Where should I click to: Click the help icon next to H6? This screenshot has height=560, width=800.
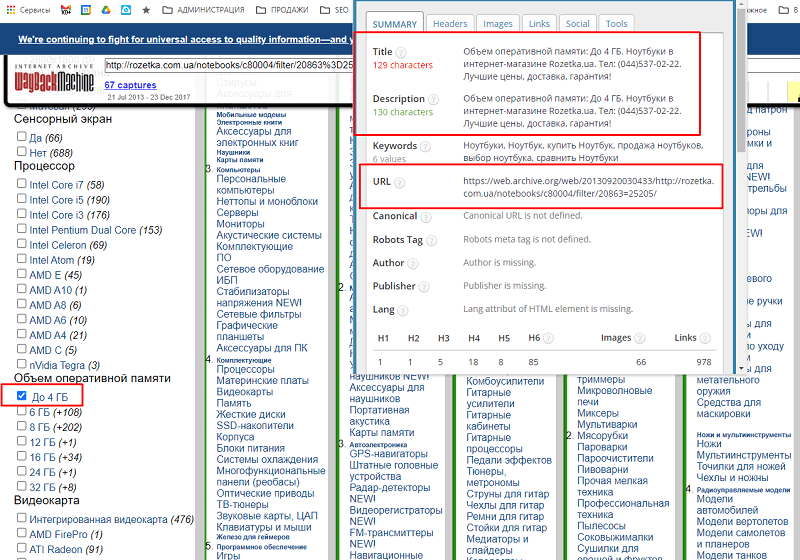548,338
